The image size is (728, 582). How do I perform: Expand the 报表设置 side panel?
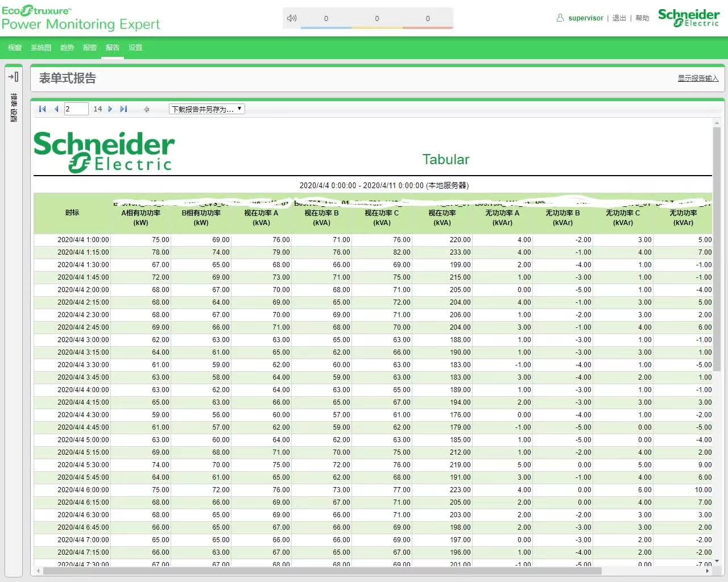coord(14,77)
